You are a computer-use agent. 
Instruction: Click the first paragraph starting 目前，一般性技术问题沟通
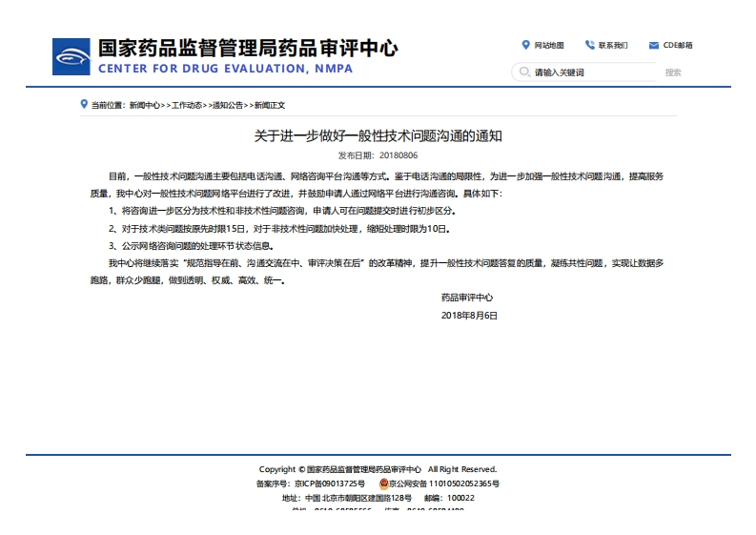tap(377, 185)
